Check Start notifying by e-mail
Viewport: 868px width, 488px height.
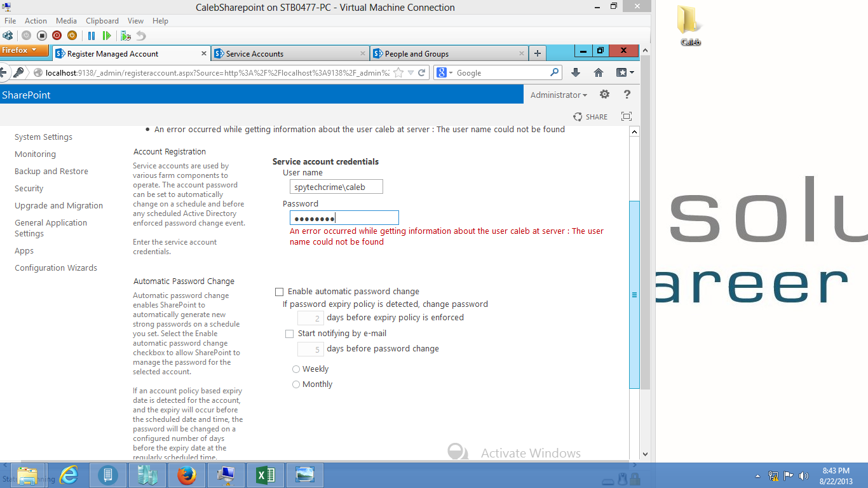[x=290, y=334]
